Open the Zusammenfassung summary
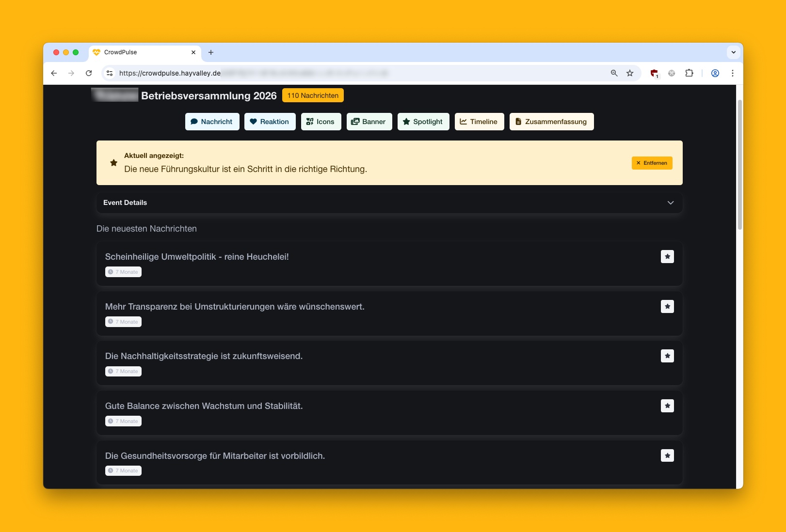Image resolution: width=786 pixels, height=532 pixels. (551, 122)
